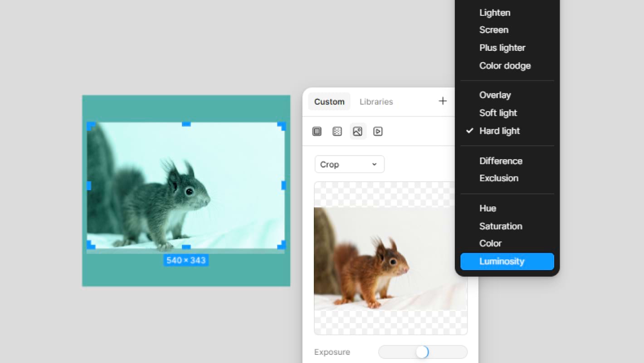
Task: Pick the Color dodge blend mode
Action: click(505, 66)
